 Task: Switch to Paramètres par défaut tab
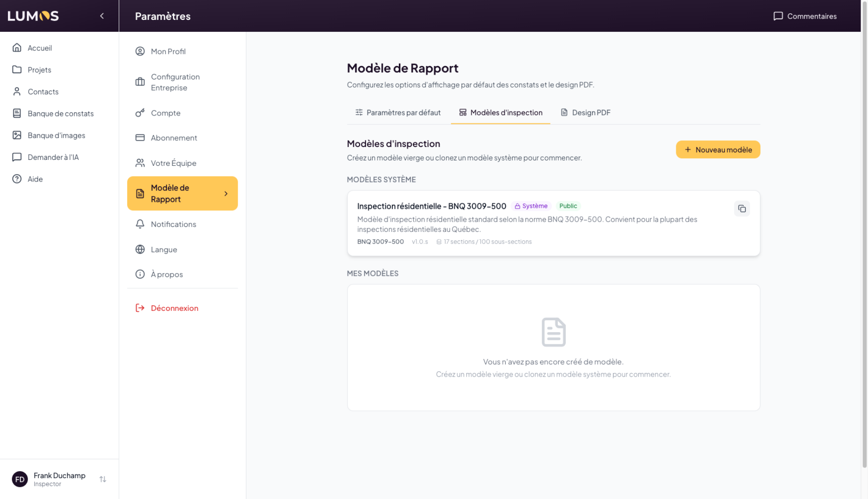click(397, 113)
